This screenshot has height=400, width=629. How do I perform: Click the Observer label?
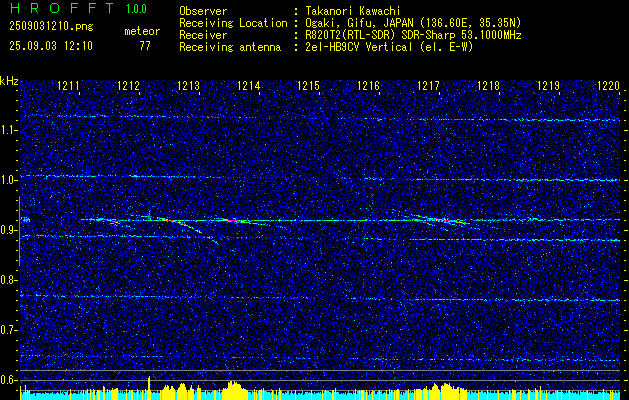click(203, 12)
